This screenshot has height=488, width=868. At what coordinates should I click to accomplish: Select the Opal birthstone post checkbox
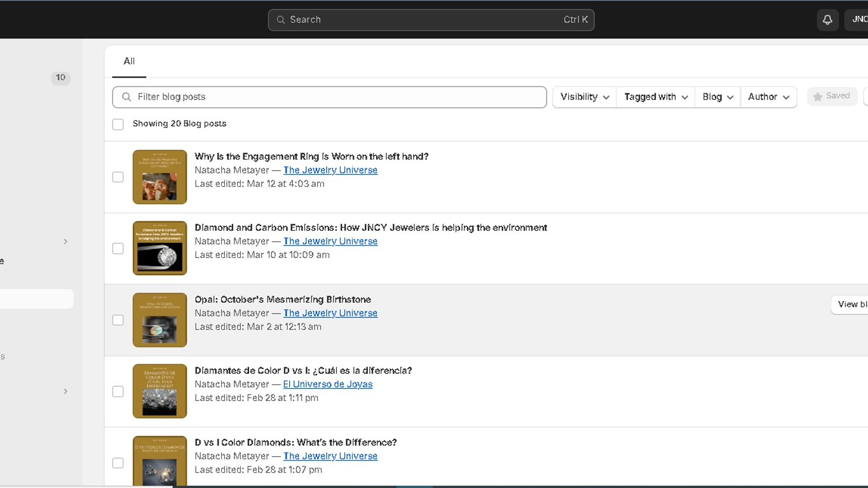pos(118,320)
